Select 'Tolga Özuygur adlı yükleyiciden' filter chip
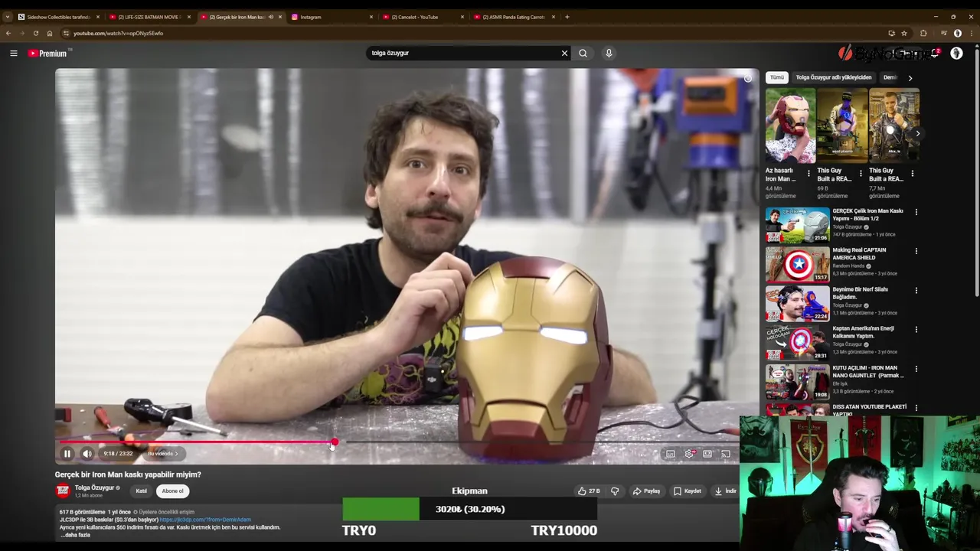The height and width of the screenshot is (551, 980). tap(834, 77)
